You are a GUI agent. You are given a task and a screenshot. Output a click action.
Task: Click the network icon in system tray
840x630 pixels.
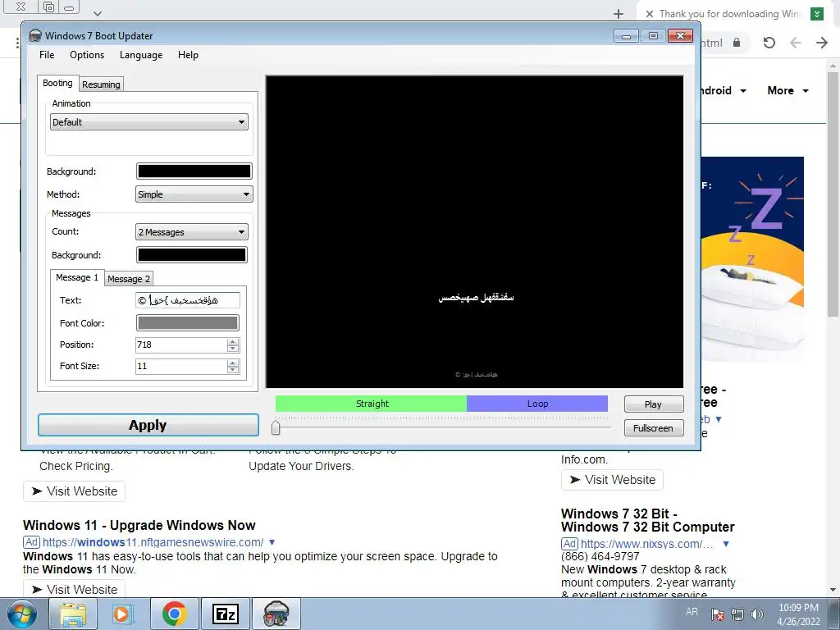(737, 614)
